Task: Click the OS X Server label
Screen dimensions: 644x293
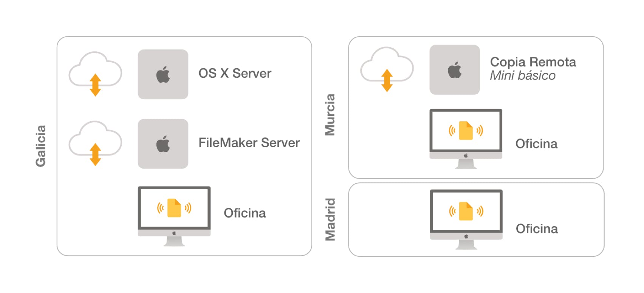Action: pyautogui.click(x=235, y=73)
